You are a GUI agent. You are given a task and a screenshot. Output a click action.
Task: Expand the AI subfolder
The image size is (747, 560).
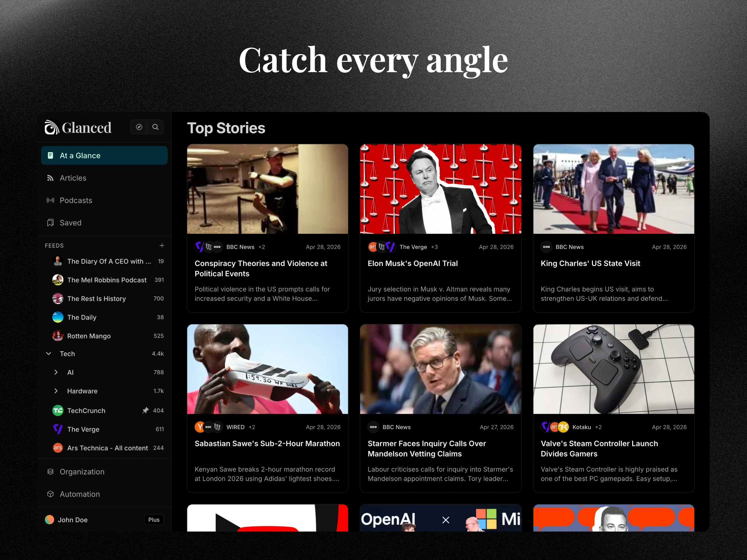point(56,372)
